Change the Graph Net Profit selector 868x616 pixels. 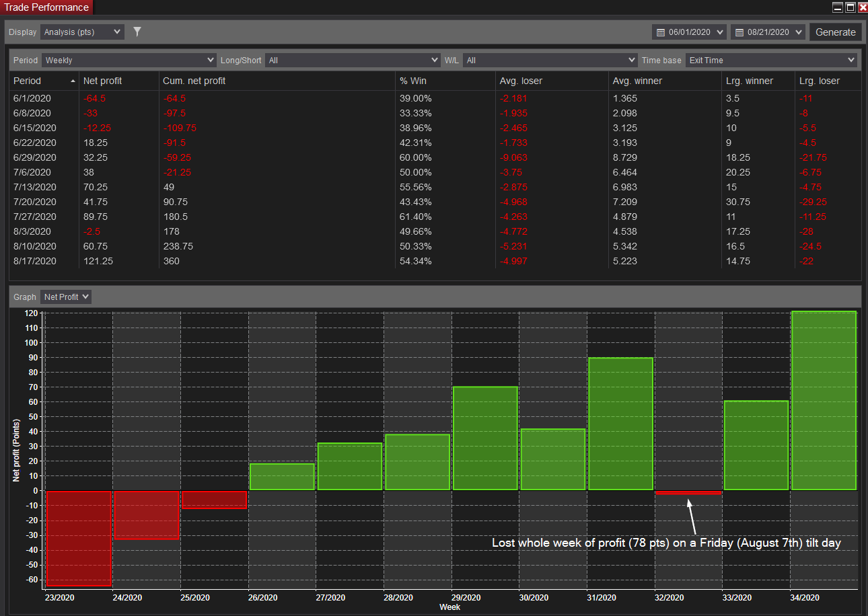[66, 297]
